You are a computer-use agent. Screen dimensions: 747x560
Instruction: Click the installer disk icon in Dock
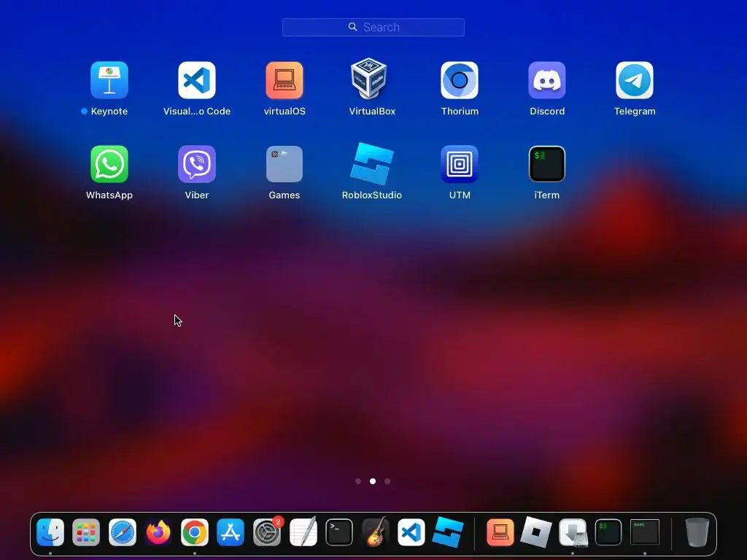[573, 532]
